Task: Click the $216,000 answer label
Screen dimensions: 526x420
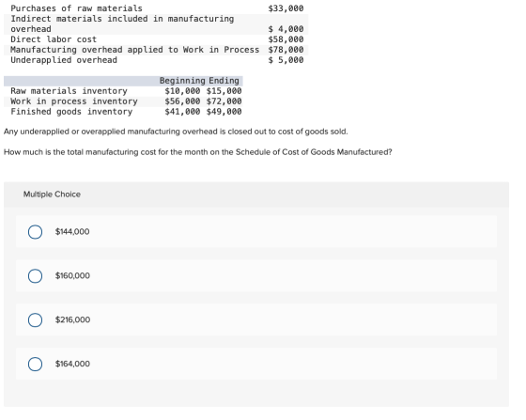Action: 73,319
